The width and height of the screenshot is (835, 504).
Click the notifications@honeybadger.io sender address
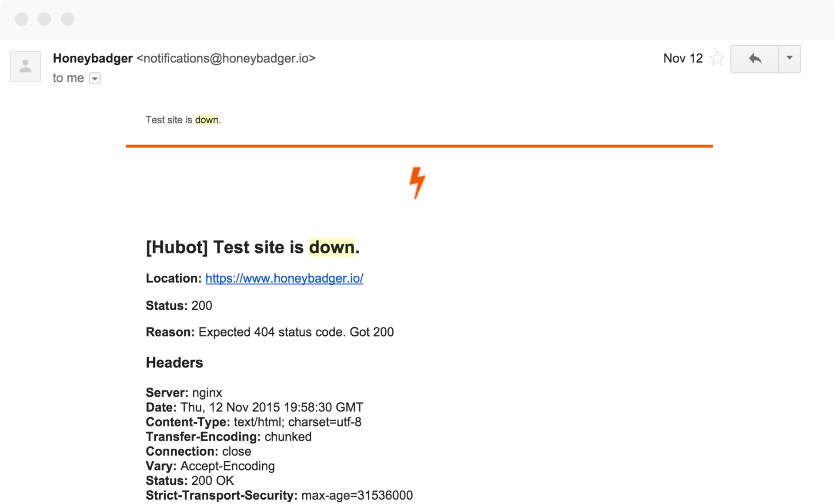[226, 58]
